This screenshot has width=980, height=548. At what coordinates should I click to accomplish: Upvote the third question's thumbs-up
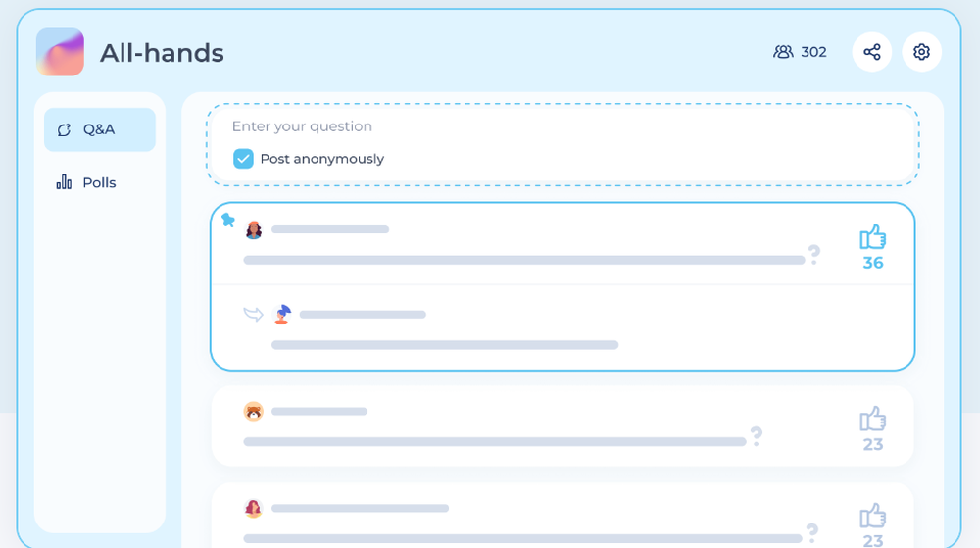872,516
